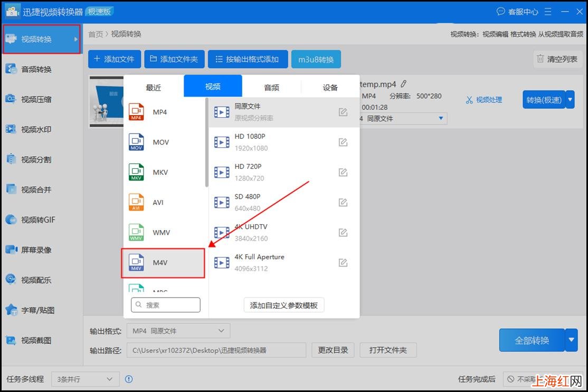Go to 首页 in the breadcrumb
This screenshot has width=588, height=392.
click(x=95, y=34)
